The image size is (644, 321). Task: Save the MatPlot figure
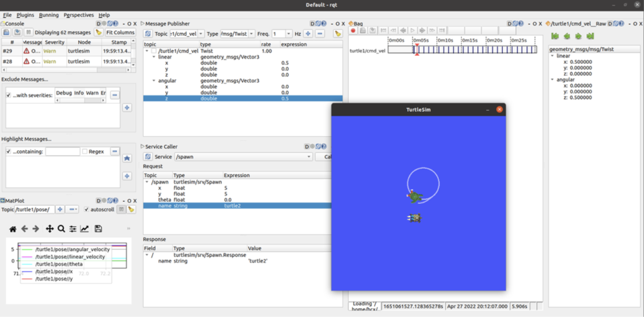[98, 229]
